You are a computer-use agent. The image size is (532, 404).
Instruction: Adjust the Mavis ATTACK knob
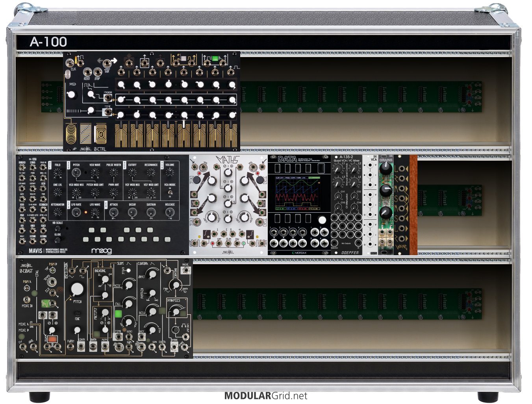tap(114, 213)
